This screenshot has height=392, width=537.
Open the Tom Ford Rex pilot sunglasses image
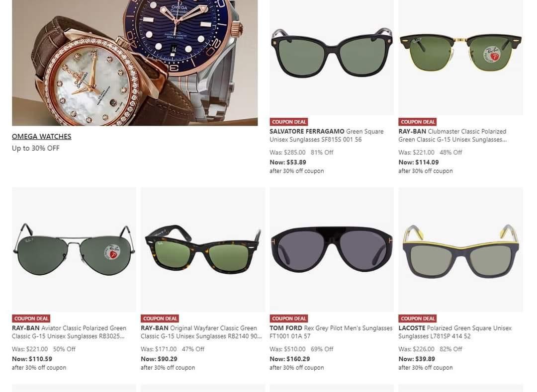click(332, 249)
